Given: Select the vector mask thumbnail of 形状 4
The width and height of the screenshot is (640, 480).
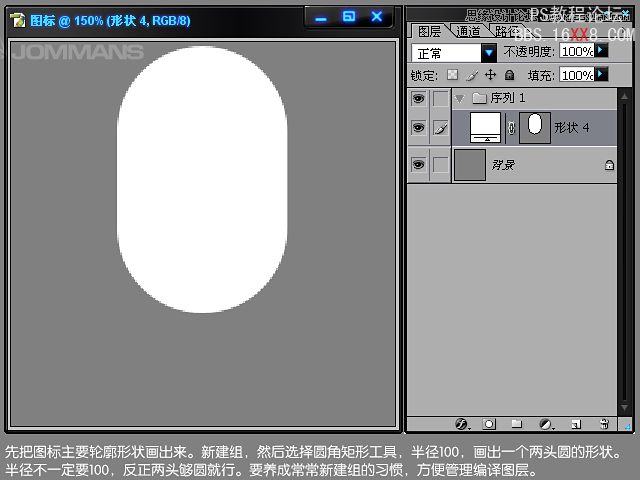Looking at the screenshot, I should click(534, 126).
